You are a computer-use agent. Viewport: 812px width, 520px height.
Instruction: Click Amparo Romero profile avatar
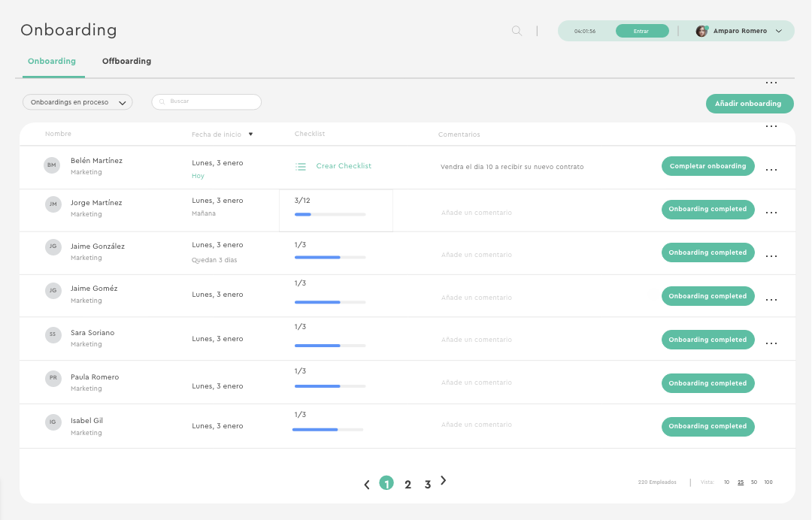tap(701, 31)
